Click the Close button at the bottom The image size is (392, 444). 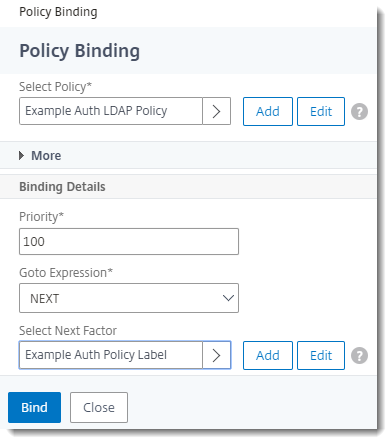point(99,407)
